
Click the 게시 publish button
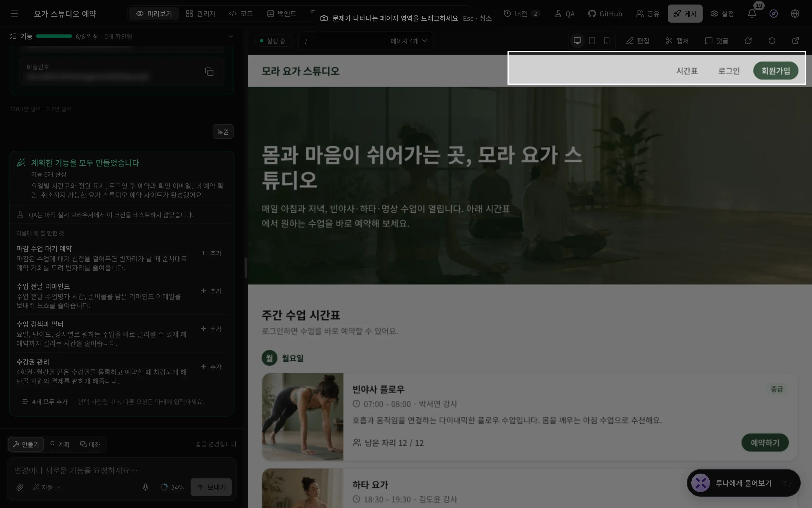pos(685,14)
